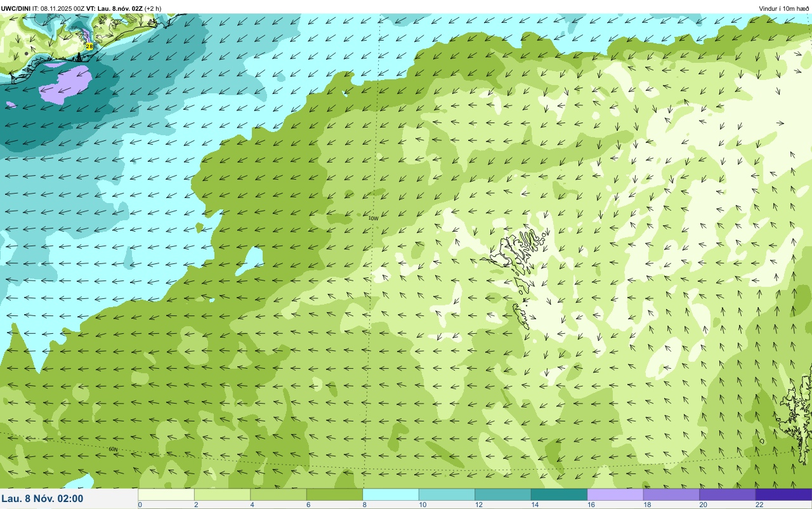Select the 12–14 m/s teal legend swatch
Image resolution: width=812 pixels, height=509 pixels.
[x=503, y=494]
